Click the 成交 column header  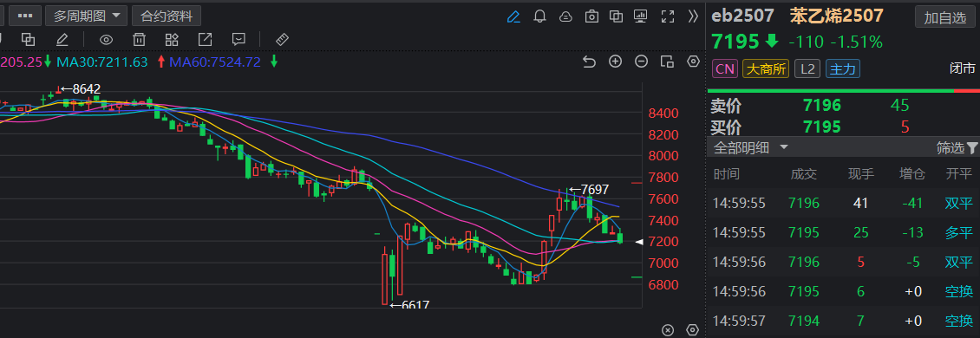804,174
